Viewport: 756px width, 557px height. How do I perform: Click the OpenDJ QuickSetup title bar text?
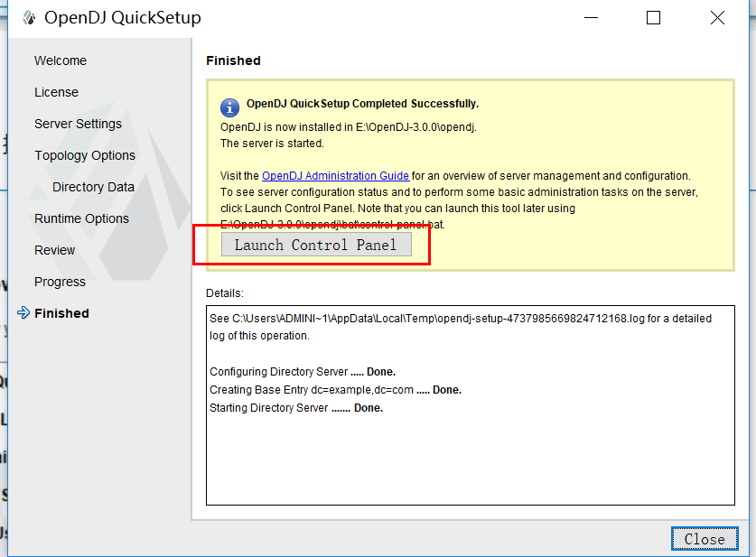click(x=123, y=18)
